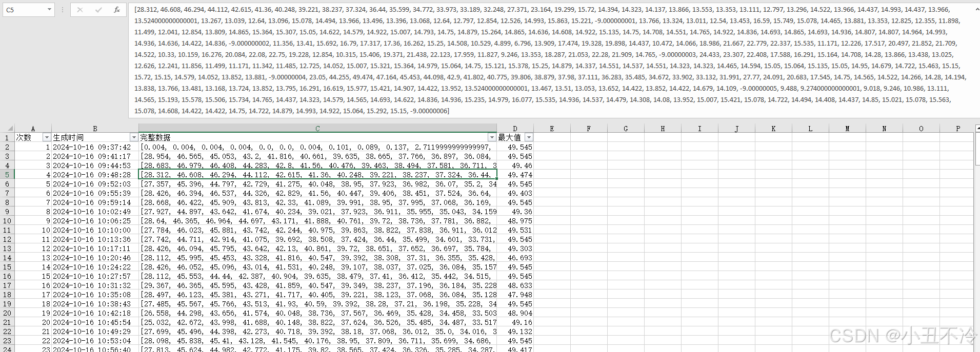Viewport: 980px width, 352px height.
Task: Click 次数 cell with value 18
Action: [33, 304]
